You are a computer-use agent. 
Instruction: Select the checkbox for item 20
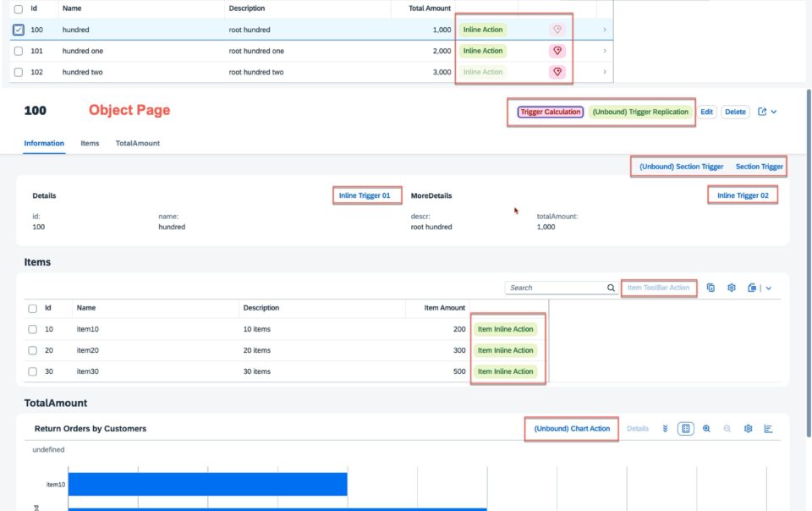33,350
